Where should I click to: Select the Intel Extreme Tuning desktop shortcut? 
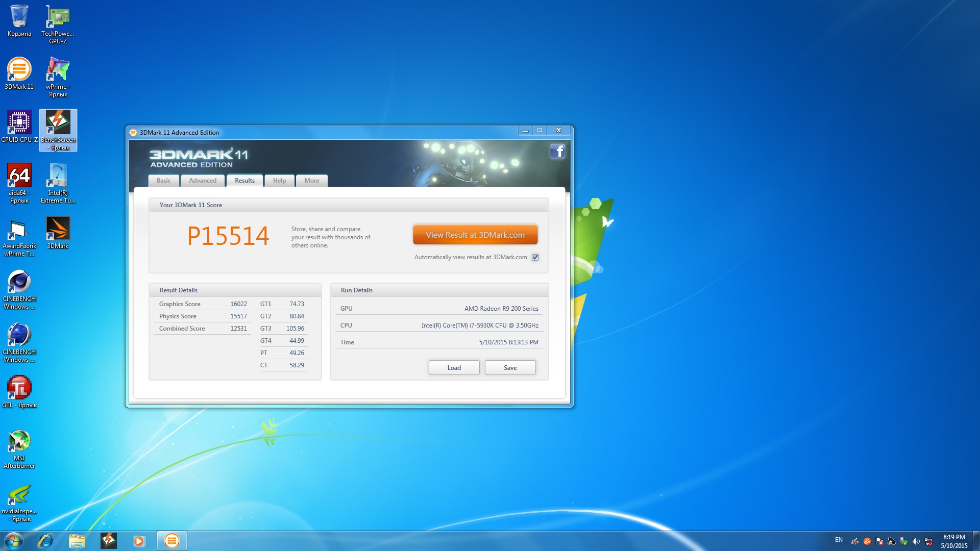pyautogui.click(x=58, y=183)
